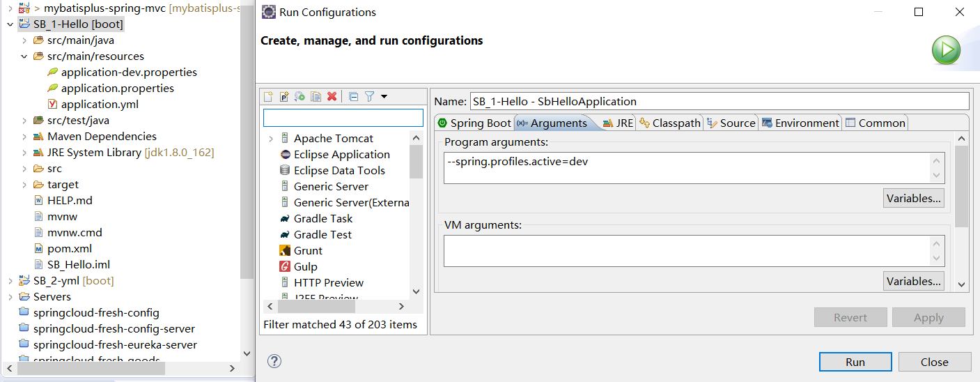
Task: Click in the configuration Name field
Action: (720, 101)
